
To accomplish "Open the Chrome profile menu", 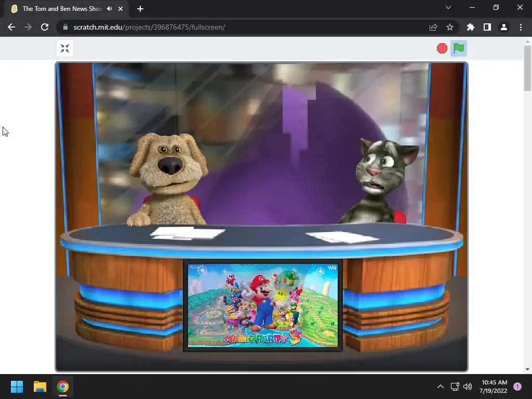I will click(x=504, y=27).
